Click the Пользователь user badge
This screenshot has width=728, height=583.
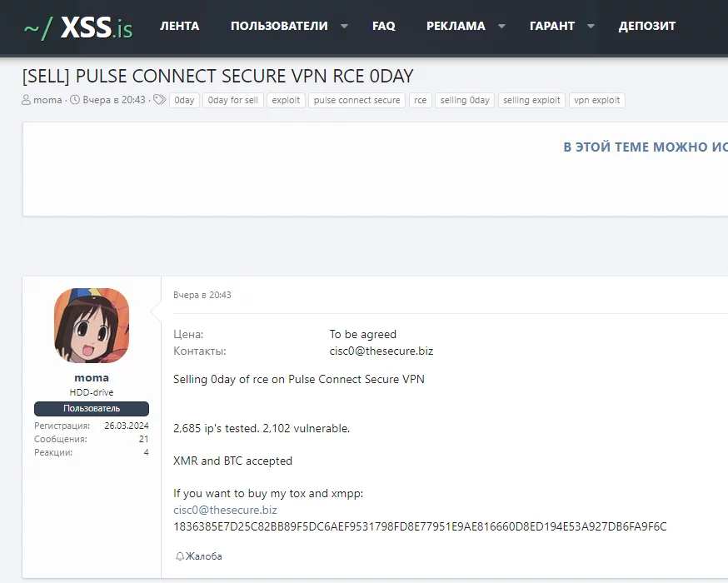(x=92, y=409)
